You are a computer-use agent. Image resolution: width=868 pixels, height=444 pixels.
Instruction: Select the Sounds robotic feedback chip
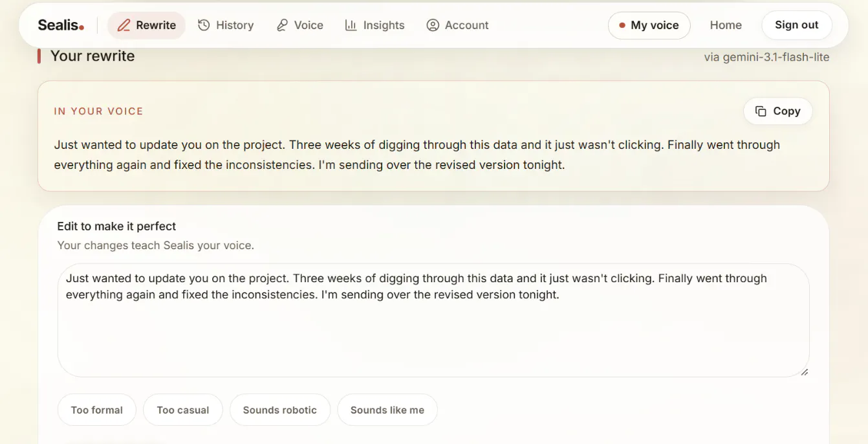click(280, 410)
